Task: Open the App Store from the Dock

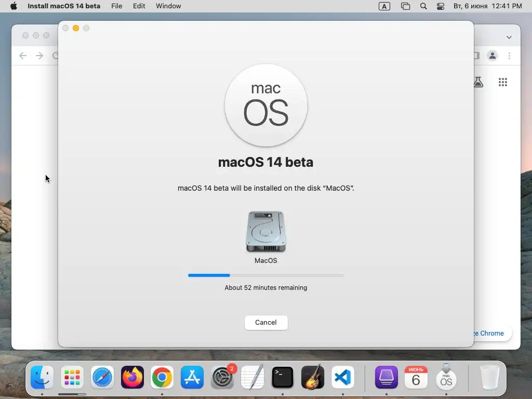Action: point(192,377)
